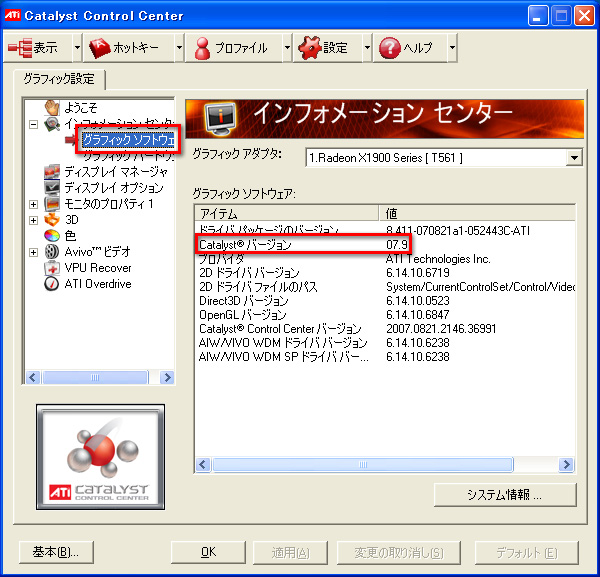This screenshot has height=577, width=600.
Task: Click value 2007.0821.2146.36991
Action: pyautogui.click(x=441, y=329)
